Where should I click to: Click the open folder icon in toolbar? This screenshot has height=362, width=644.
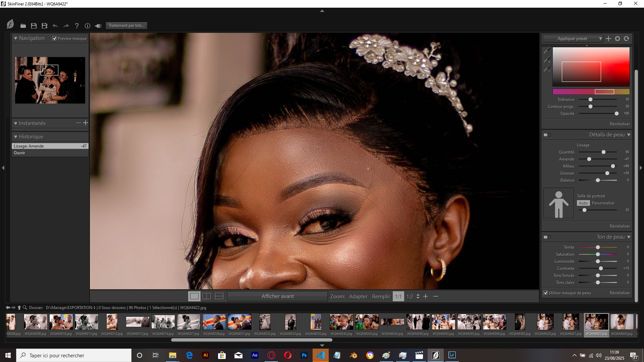click(x=23, y=26)
